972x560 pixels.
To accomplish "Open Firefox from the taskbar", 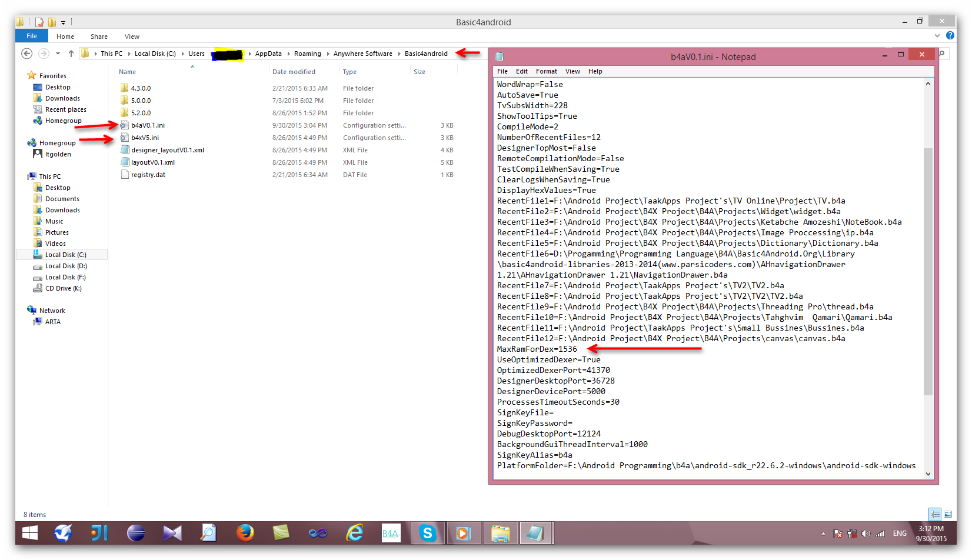I will click(x=245, y=534).
